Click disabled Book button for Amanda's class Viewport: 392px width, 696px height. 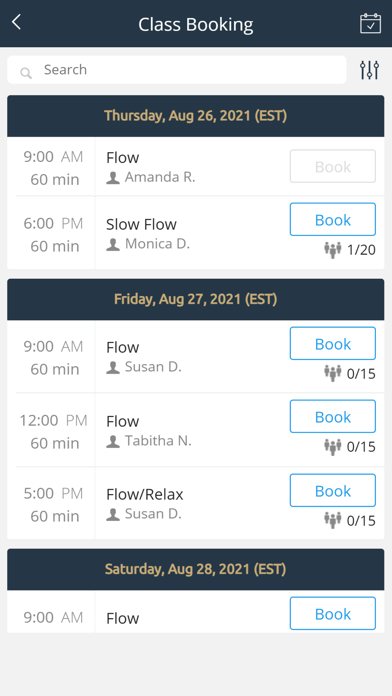[333, 166]
